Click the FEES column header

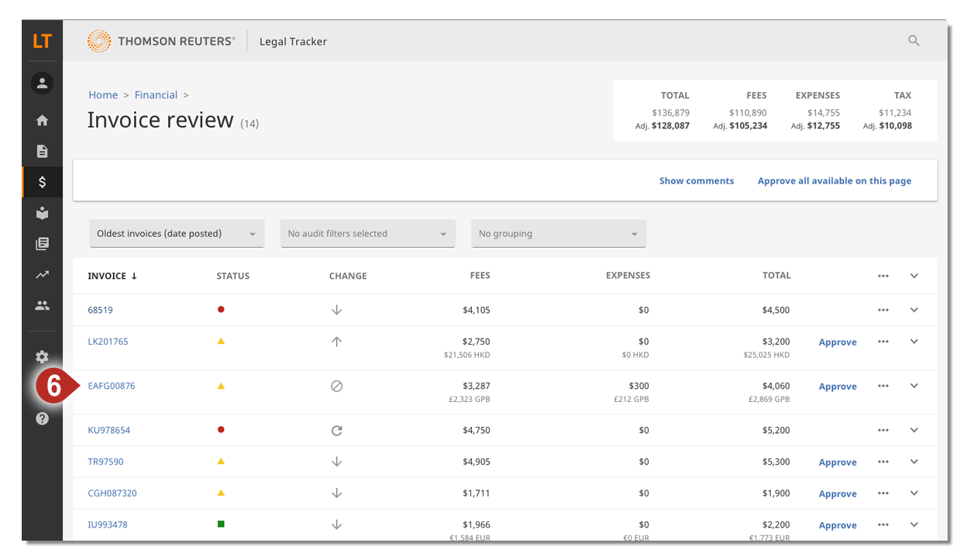(480, 275)
